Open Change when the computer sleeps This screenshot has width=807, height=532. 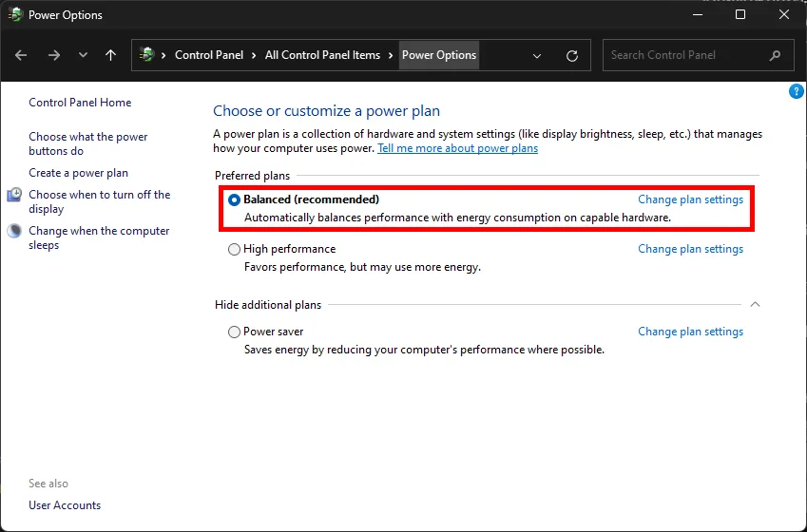(x=99, y=237)
